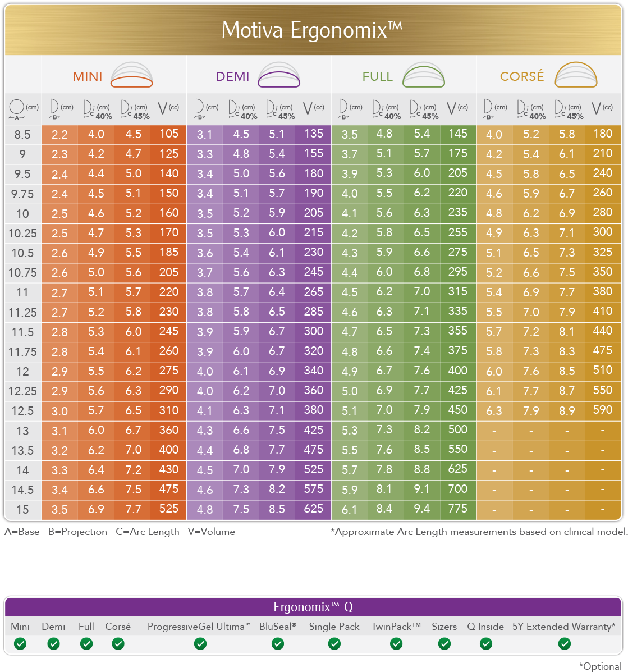Click the 40% arc length icon under MINI
This screenshot has width=628, height=672.
tap(89, 109)
